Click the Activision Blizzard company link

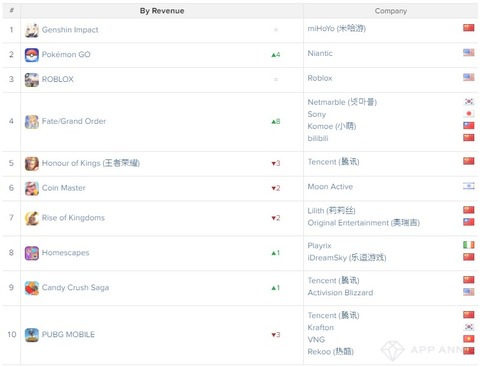pyautogui.click(x=340, y=293)
